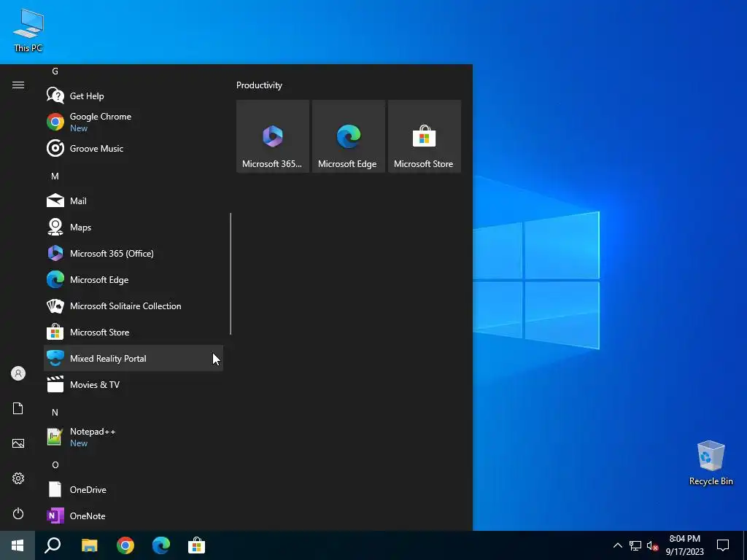Open the clock showing 8:04 PM
Screen dimensions: 747x560
click(x=684, y=545)
